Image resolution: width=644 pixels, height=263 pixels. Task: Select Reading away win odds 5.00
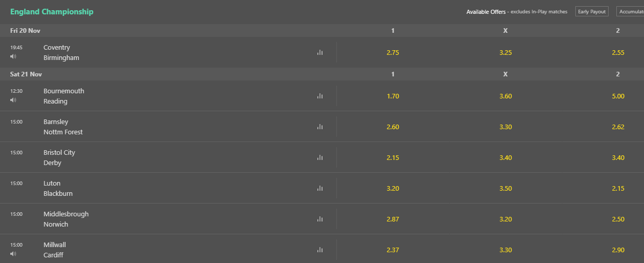618,96
